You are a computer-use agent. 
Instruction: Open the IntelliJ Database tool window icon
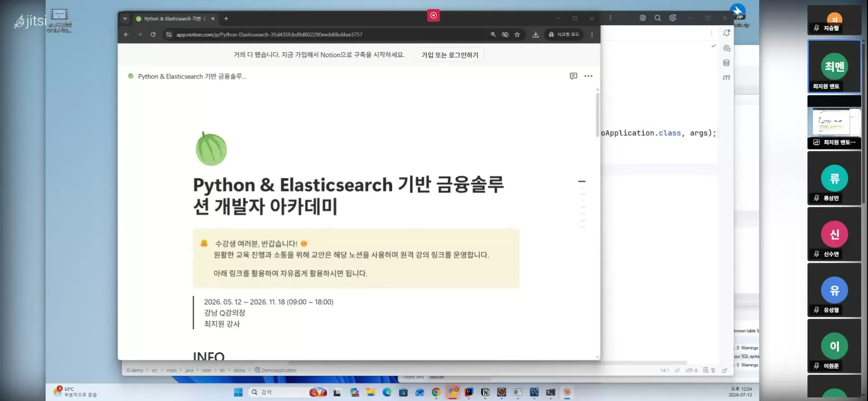(726, 63)
